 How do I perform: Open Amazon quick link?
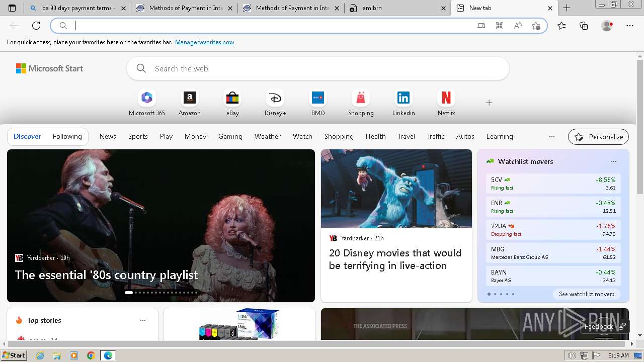click(x=190, y=103)
